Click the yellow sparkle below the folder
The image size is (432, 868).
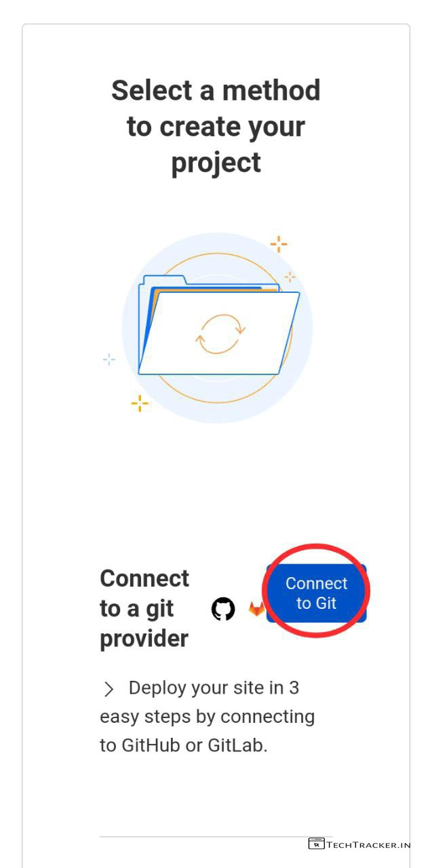click(140, 403)
